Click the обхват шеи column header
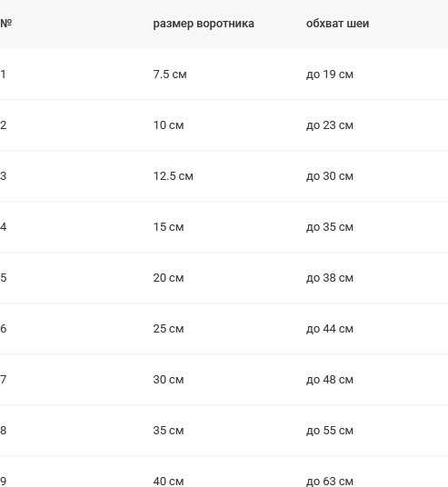 pos(337,24)
